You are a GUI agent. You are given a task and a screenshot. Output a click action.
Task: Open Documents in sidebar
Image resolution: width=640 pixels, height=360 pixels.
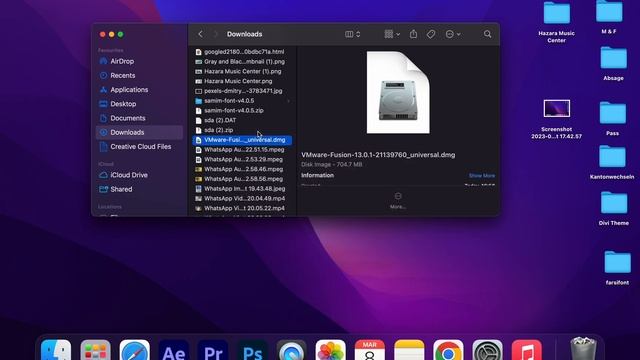[x=139, y=118]
